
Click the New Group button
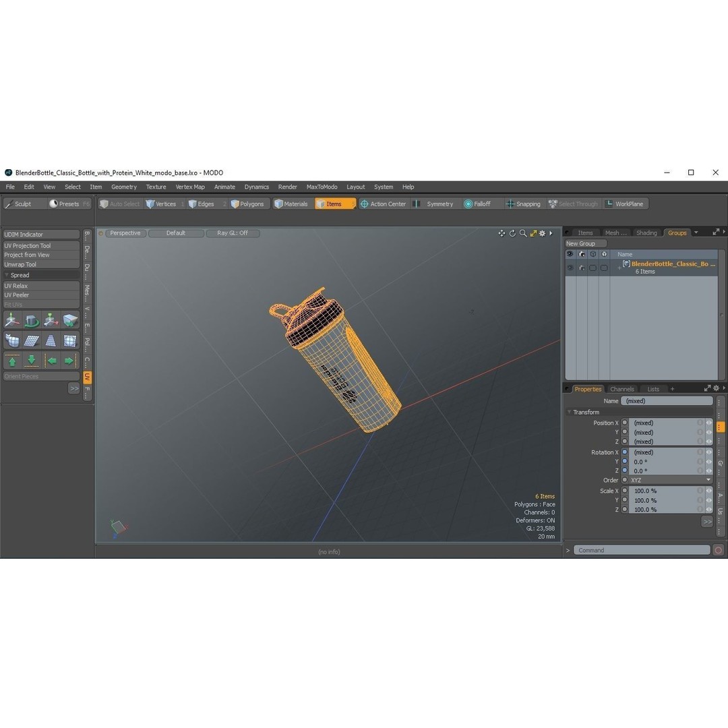[x=586, y=243]
